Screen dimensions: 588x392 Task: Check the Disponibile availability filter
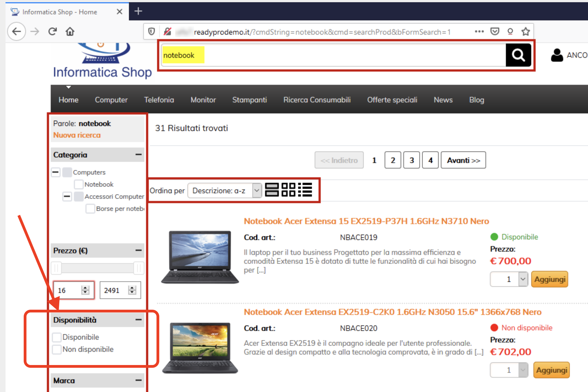point(57,337)
